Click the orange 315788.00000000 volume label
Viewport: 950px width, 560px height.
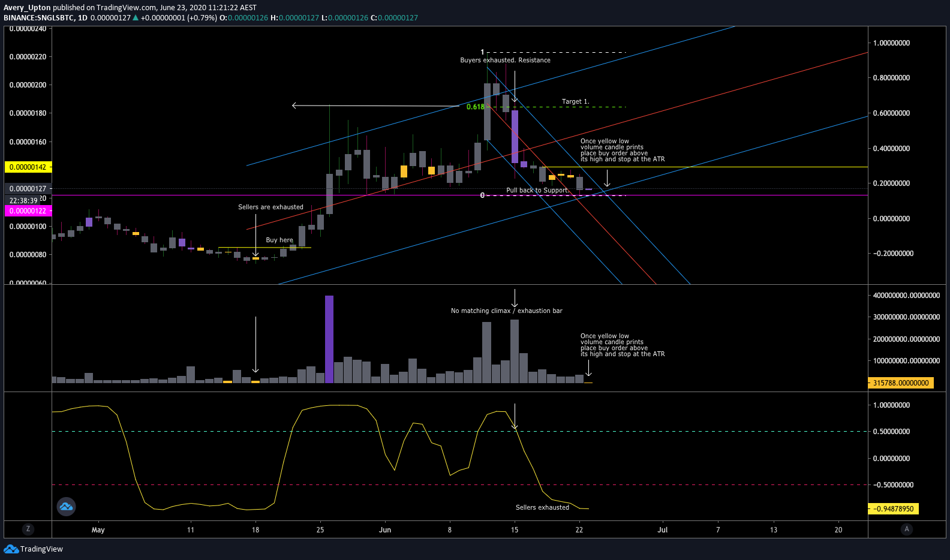901,383
